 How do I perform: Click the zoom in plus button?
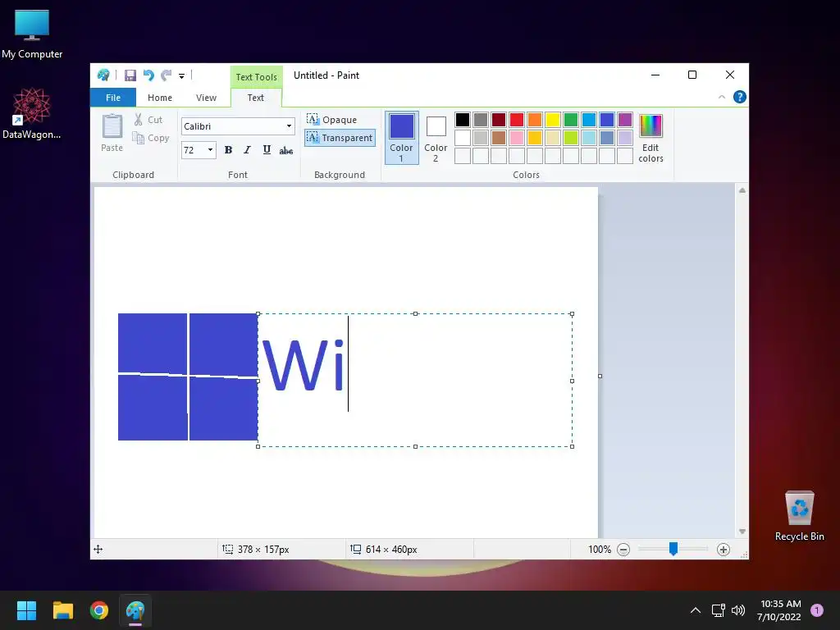click(724, 549)
